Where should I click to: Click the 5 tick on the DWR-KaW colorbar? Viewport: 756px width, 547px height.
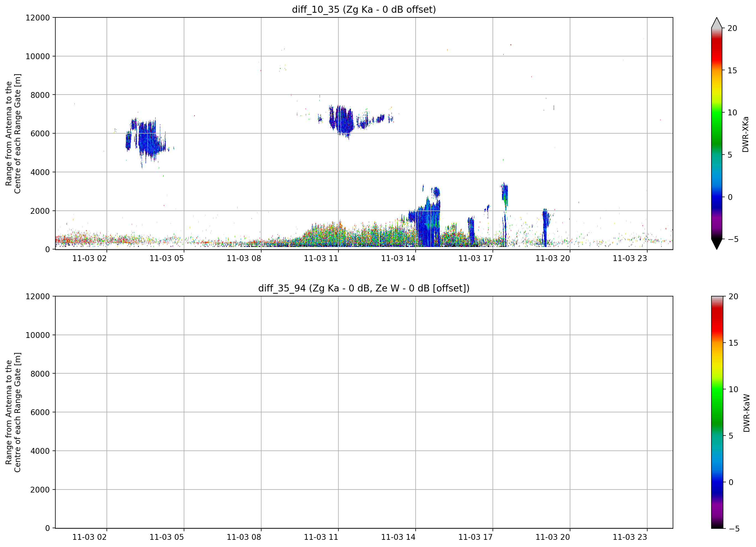(x=731, y=436)
